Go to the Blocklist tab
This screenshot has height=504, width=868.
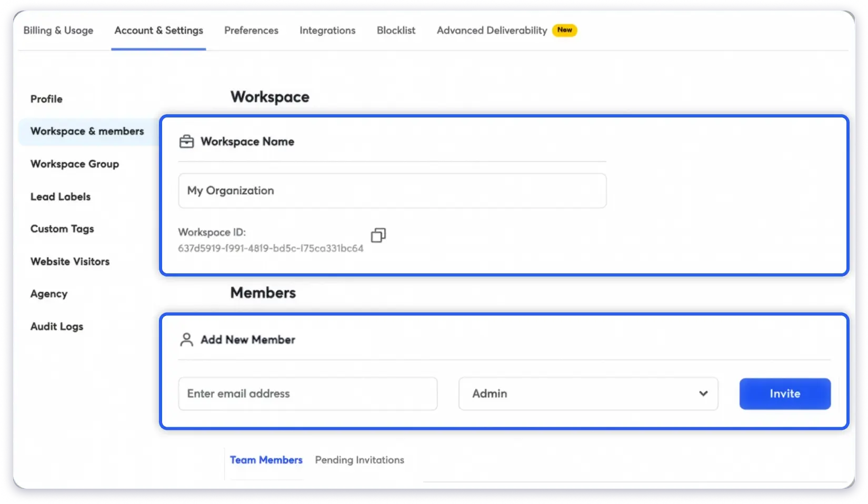[x=395, y=31]
